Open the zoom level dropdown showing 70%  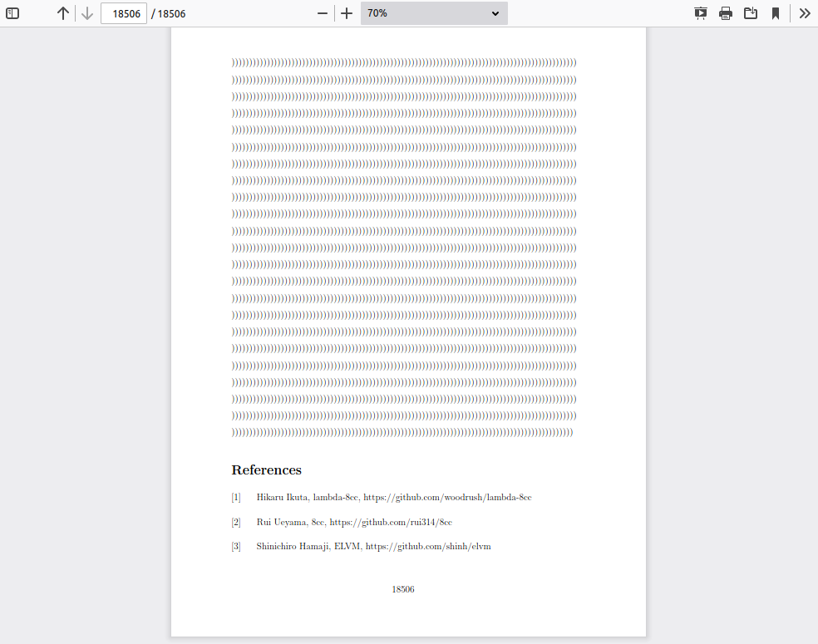click(433, 13)
